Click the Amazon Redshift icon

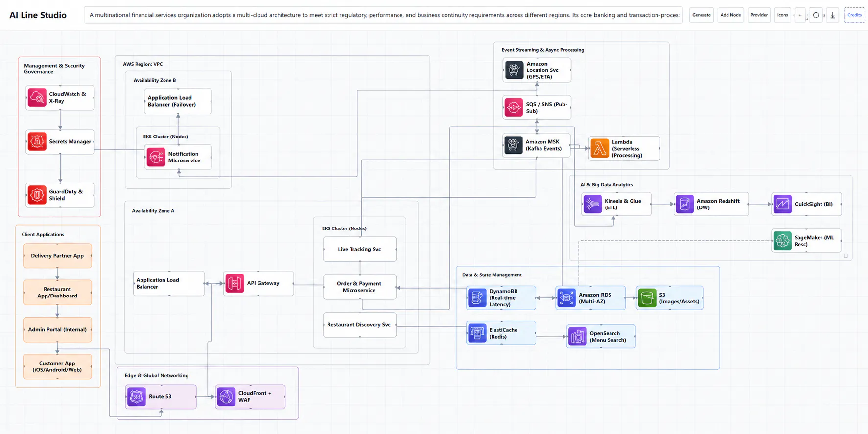pyautogui.click(x=684, y=204)
